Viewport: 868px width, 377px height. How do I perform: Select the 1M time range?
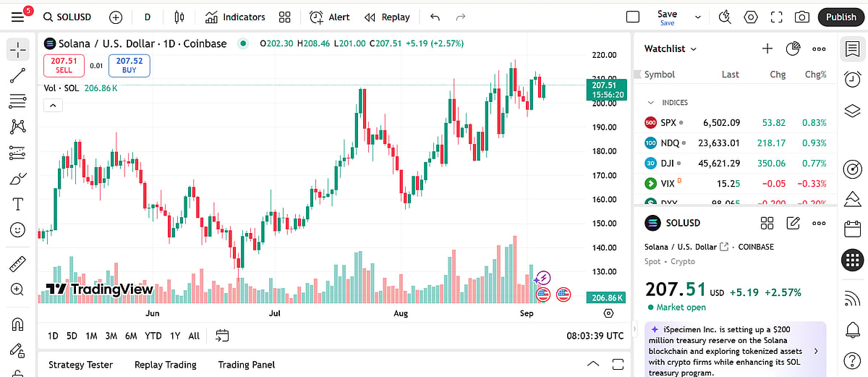tap(91, 336)
